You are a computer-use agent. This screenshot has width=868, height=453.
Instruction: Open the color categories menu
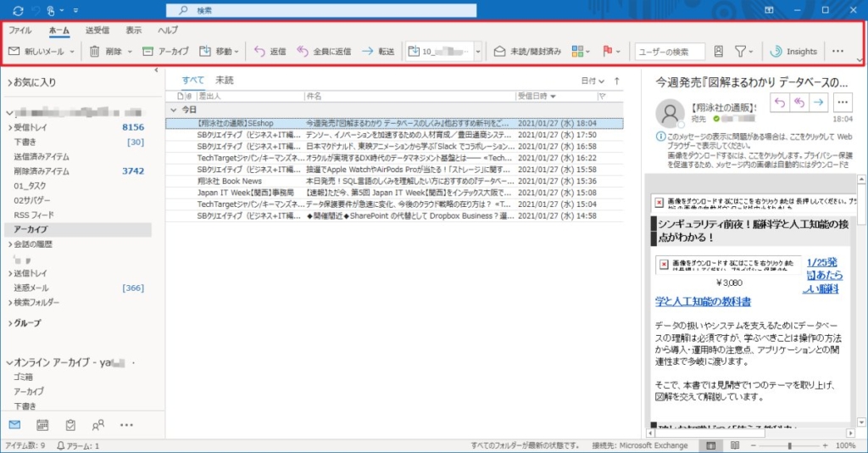pyautogui.click(x=581, y=52)
